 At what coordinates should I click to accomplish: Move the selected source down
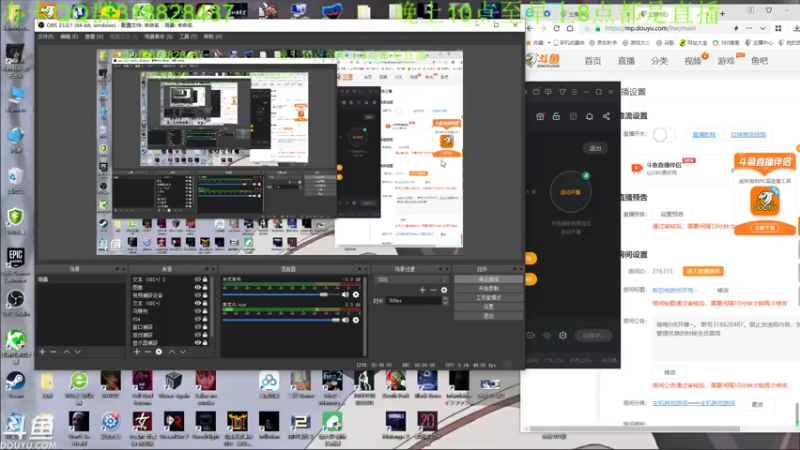pos(183,352)
